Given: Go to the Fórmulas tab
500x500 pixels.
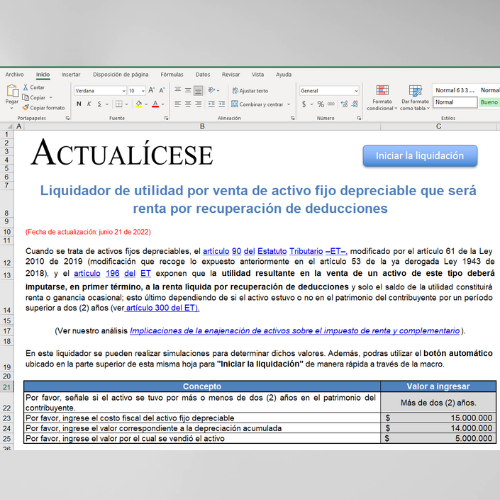Looking at the screenshot, I should coord(172,74).
